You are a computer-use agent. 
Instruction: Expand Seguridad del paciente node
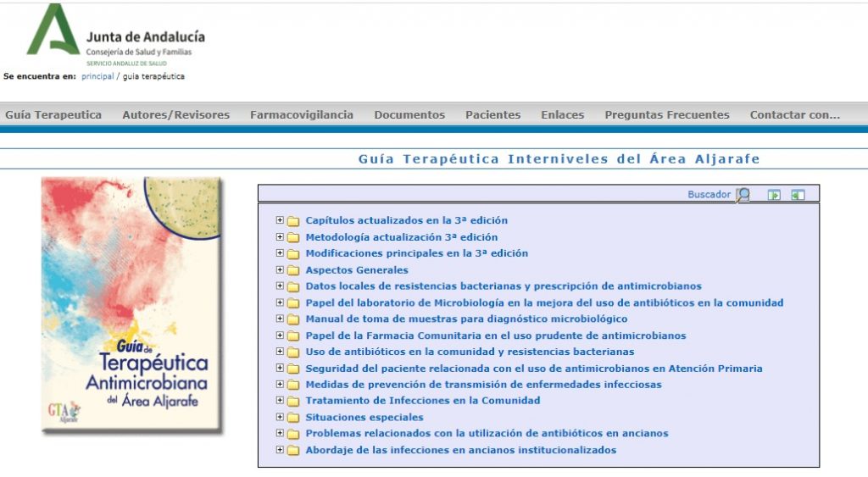tap(280, 368)
